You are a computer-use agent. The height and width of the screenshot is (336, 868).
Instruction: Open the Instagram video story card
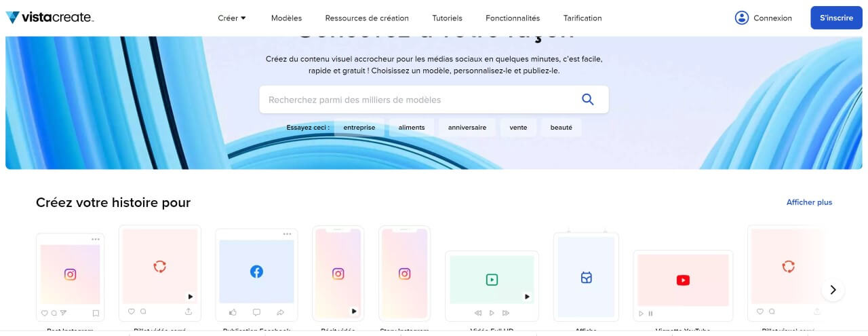(x=338, y=274)
